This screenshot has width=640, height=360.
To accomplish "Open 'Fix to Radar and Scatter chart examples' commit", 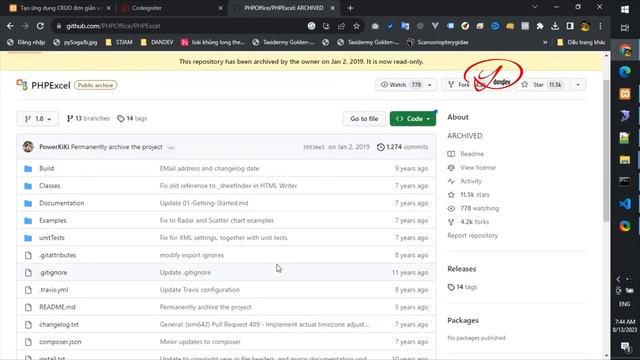I will [217, 220].
